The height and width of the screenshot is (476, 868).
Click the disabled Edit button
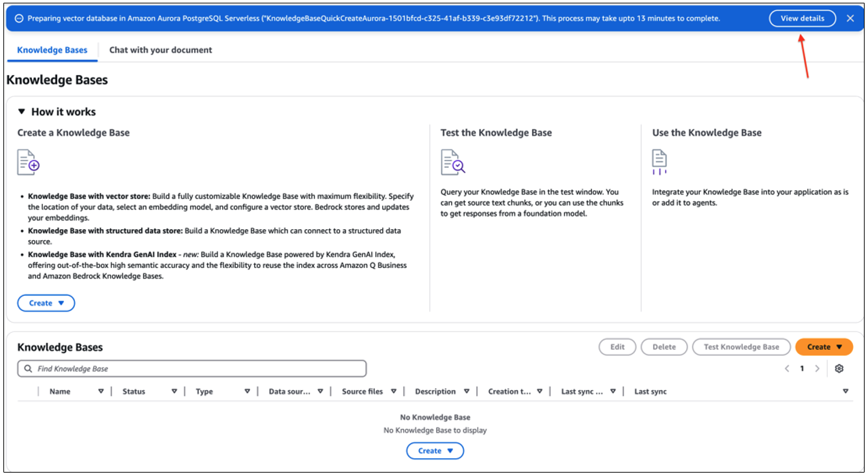click(617, 346)
